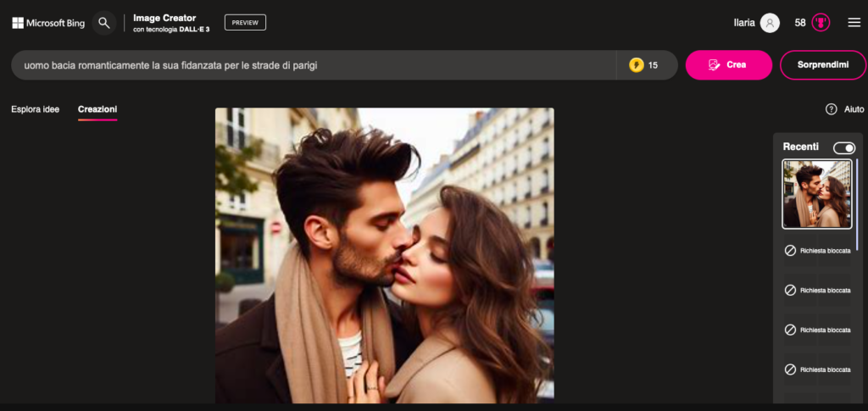868x411 pixels.
Task: Click the Rewards trophy icon
Action: click(x=821, y=23)
